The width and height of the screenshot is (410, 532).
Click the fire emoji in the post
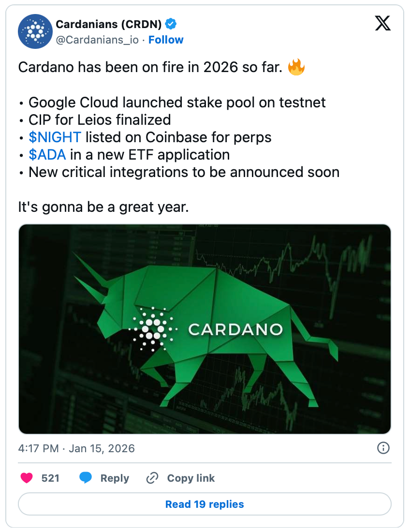pos(296,67)
